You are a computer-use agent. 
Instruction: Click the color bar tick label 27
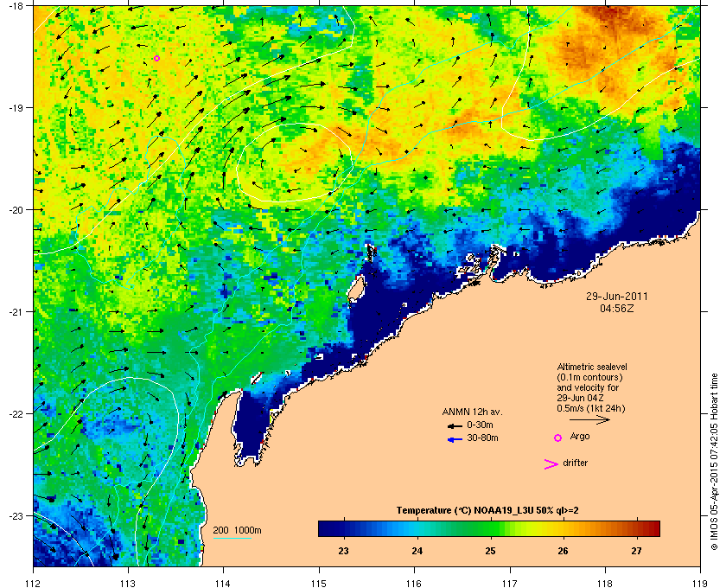coord(637,551)
